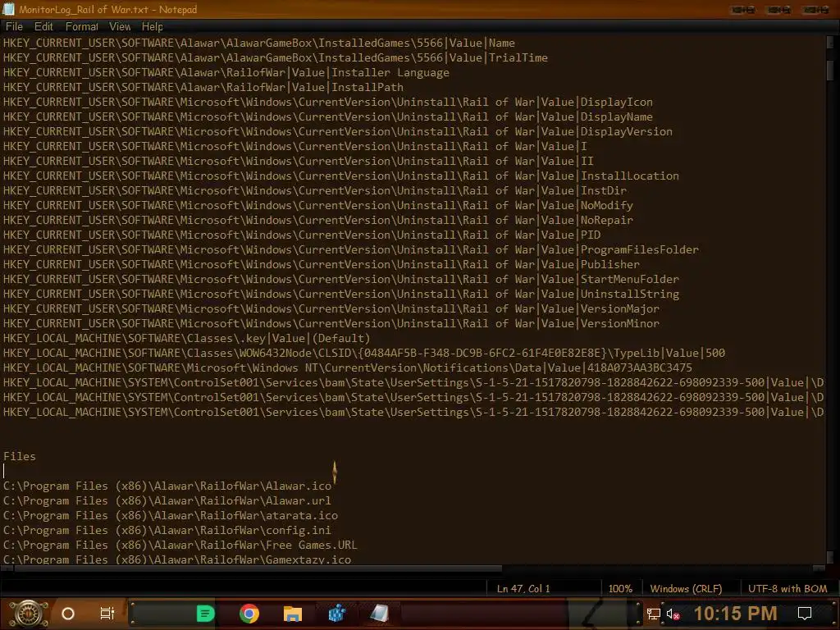Screen dimensions: 840x630
Task: Click the Classes\.key (Default) line
Action: (x=186, y=338)
